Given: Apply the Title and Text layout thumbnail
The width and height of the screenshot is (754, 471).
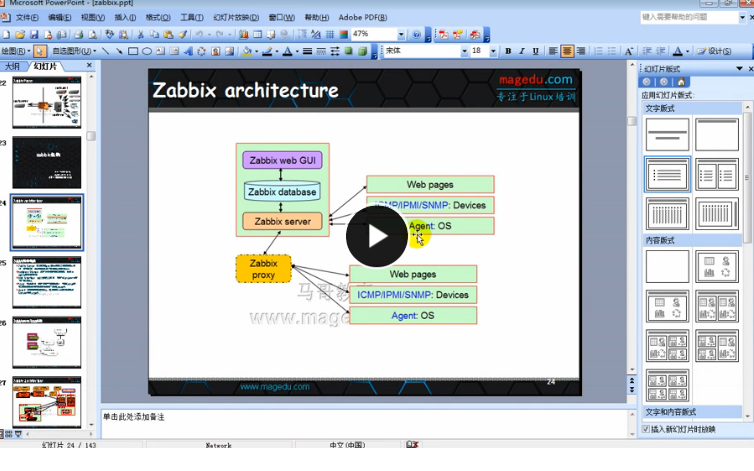Looking at the screenshot, I should point(667,174).
